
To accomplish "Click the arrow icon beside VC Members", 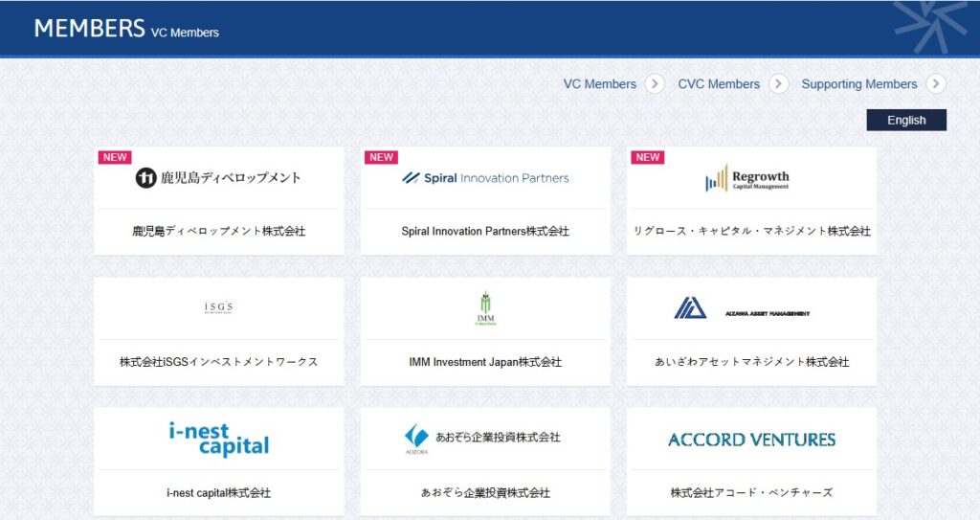I will click(x=655, y=84).
